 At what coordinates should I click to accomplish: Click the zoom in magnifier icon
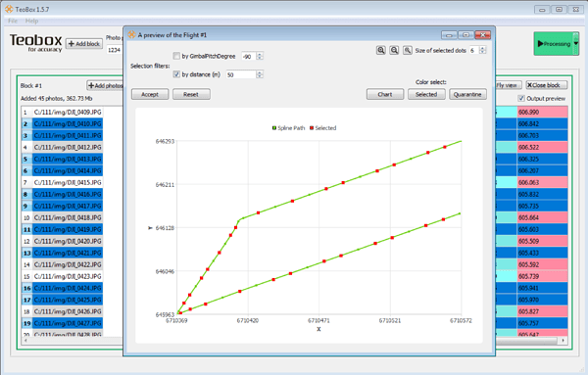coord(380,50)
